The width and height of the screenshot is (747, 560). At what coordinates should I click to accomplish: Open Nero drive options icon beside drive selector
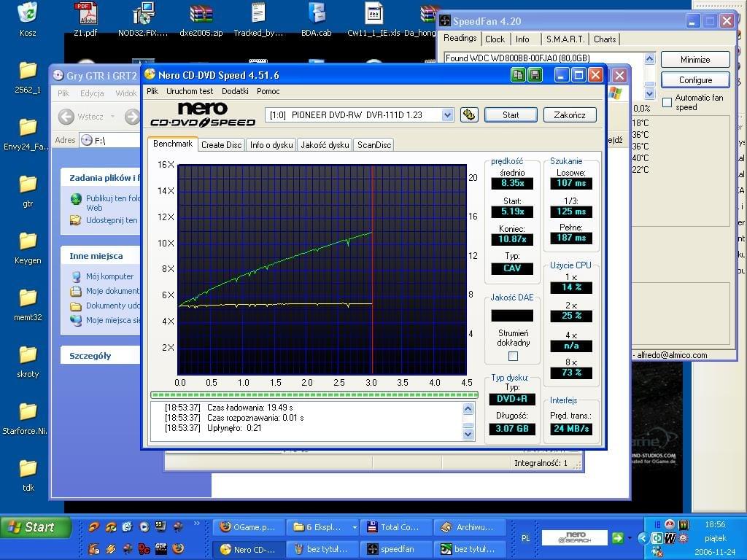coord(469,114)
